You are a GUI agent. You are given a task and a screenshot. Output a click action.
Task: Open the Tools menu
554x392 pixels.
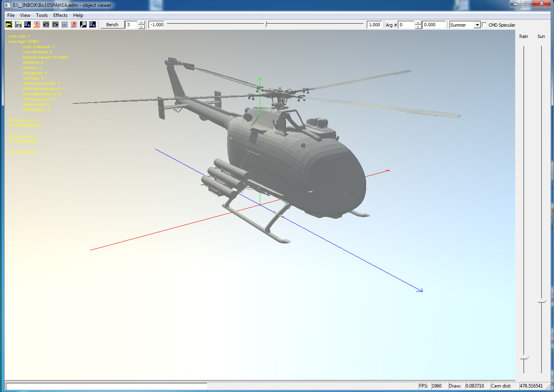[x=42, y=15]
